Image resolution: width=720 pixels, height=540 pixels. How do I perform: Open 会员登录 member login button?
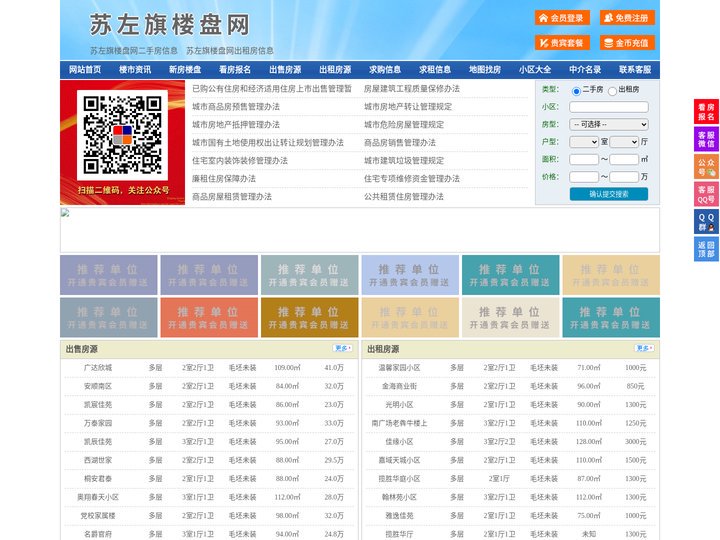click(x=562, y=18)
